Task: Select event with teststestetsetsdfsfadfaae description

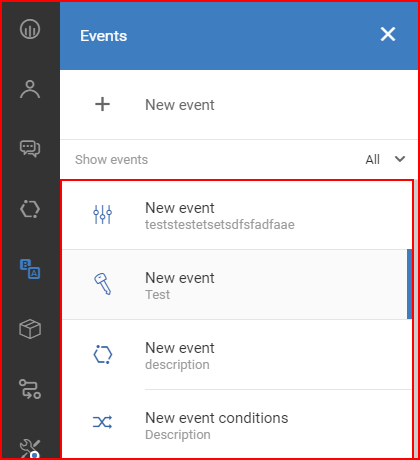Action: [237, 215]
